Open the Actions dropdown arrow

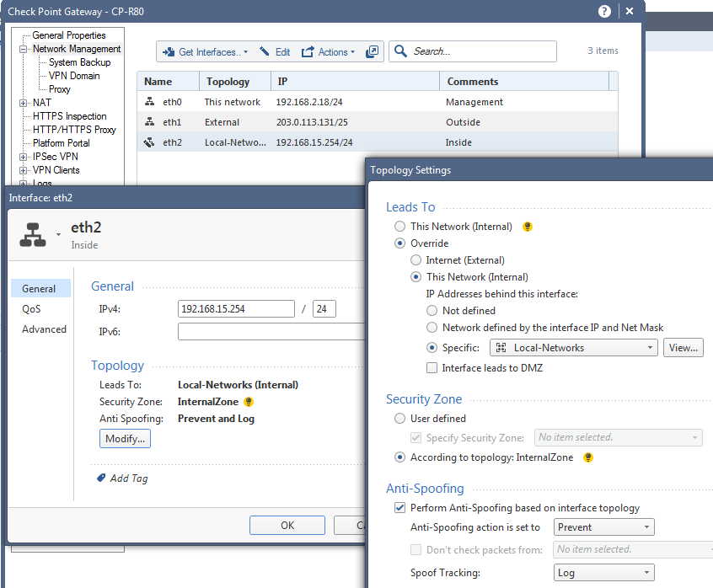352,51
